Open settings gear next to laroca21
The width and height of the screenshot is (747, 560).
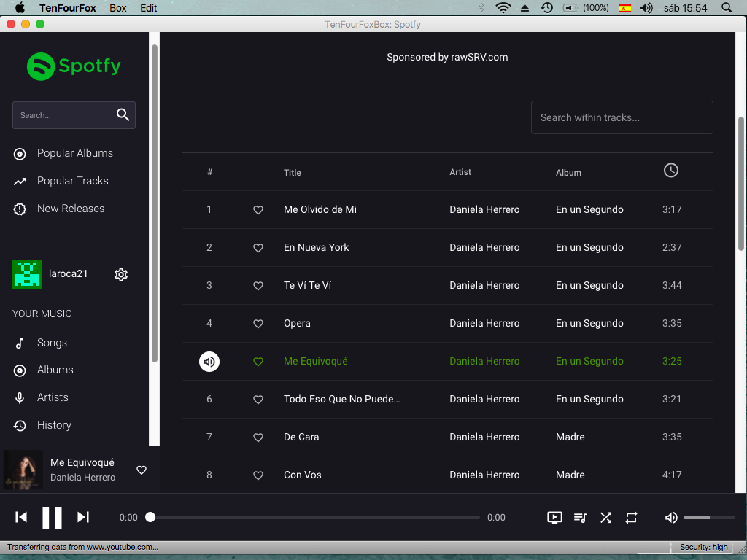click(121, 274)
